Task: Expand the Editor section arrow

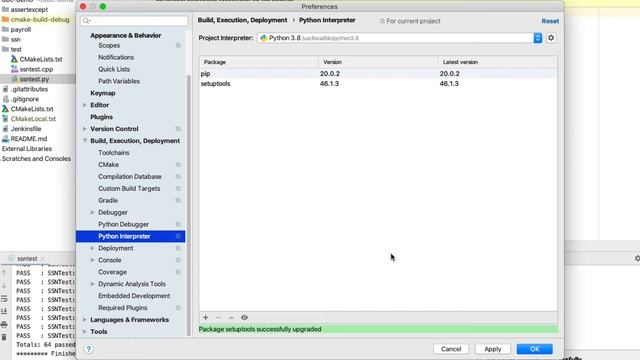Action: tap(84, 105)
